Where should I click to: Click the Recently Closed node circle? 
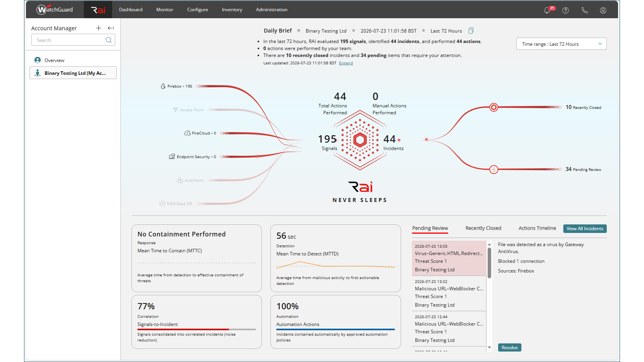493,107
